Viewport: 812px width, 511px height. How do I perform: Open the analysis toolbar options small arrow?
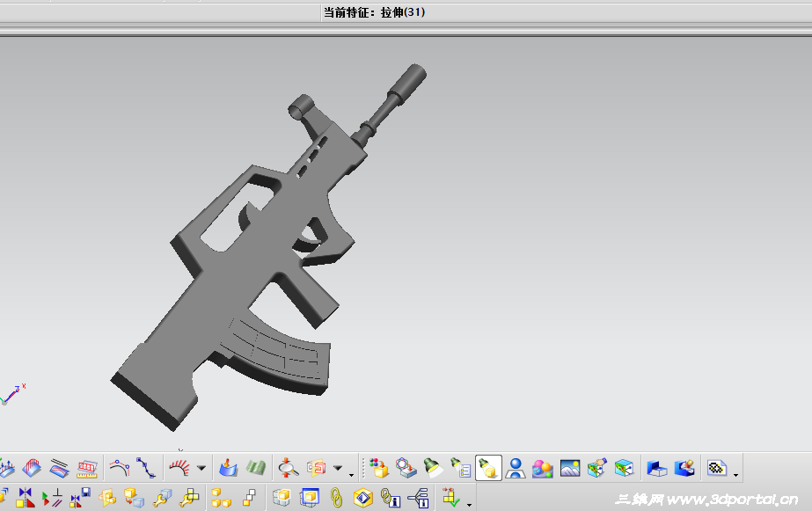click(351, 475)
